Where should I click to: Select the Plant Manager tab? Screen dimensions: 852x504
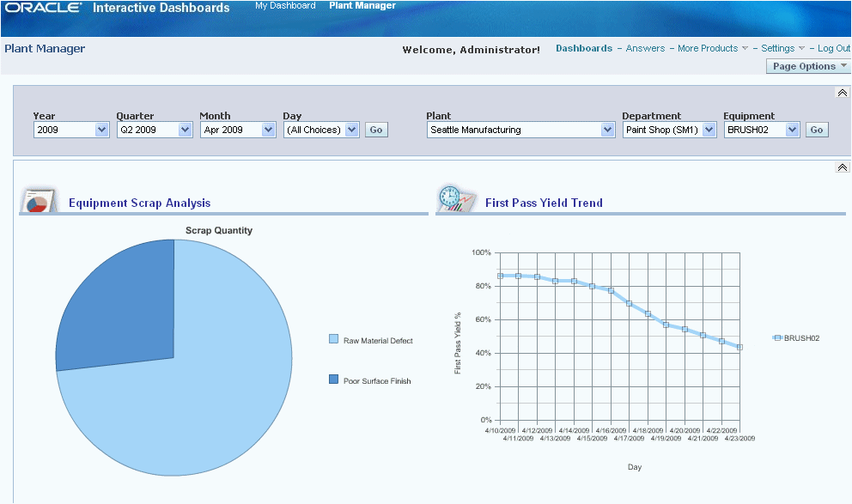click(x=362, y=5)
